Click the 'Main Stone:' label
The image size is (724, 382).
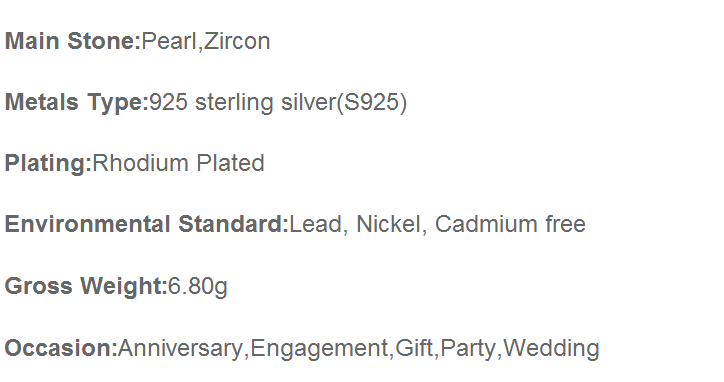(72, 41)
